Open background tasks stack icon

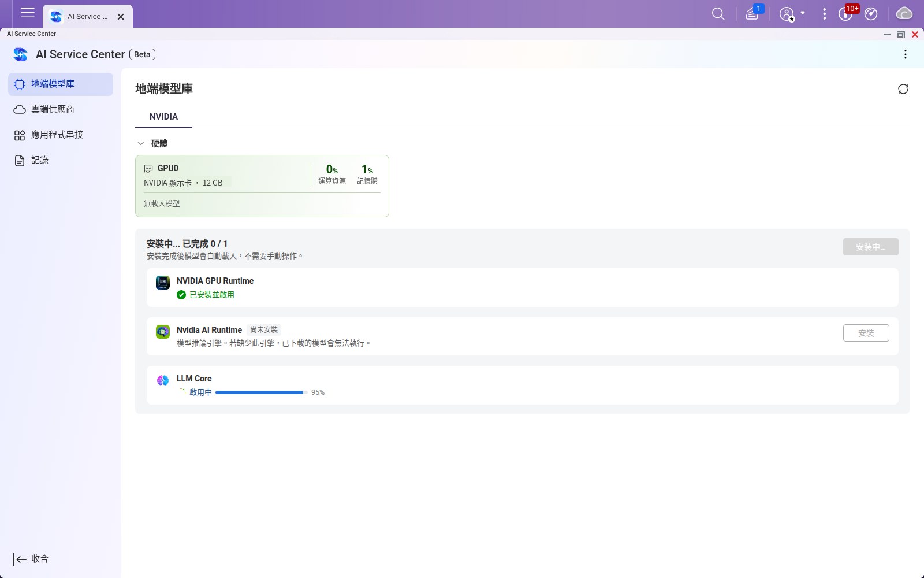click(752, 14)
